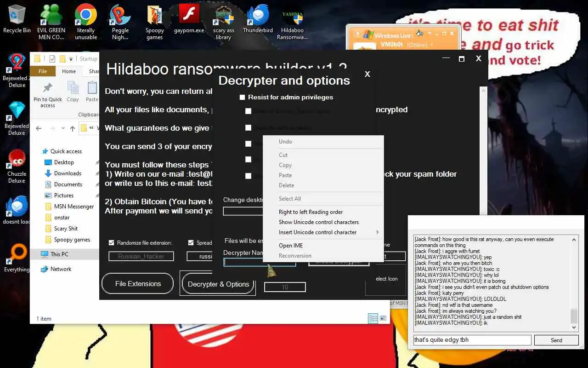Click the field containing 10
This screenshot has width=588, height=368.
[285, 287]
